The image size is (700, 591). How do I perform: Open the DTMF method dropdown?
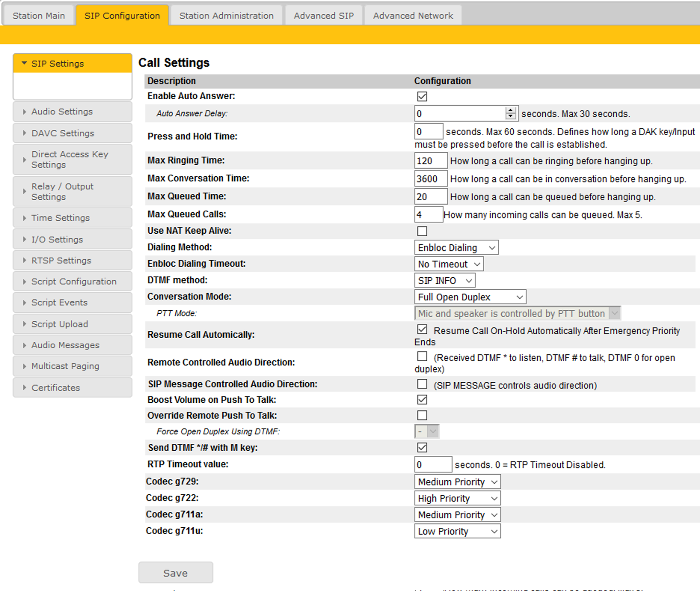445,281
